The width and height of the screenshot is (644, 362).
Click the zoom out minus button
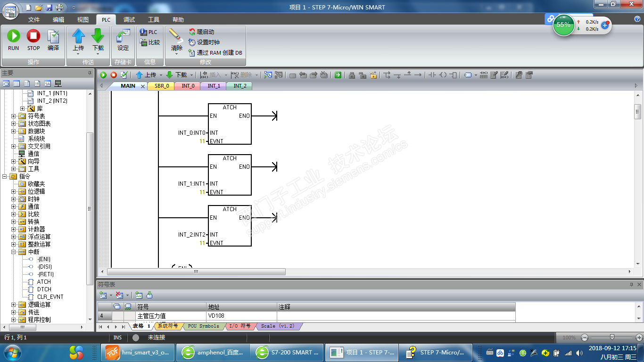tap(585, 337)
